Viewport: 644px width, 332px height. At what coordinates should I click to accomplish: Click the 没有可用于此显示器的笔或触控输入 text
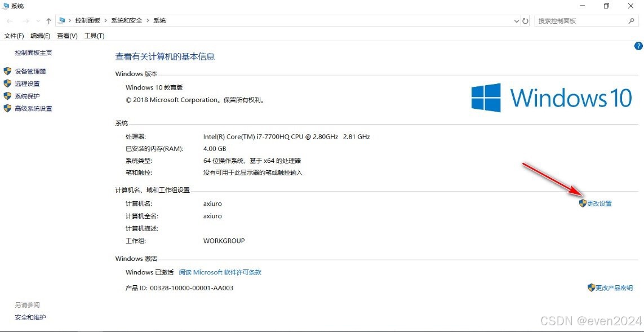(x=253, y=173)
